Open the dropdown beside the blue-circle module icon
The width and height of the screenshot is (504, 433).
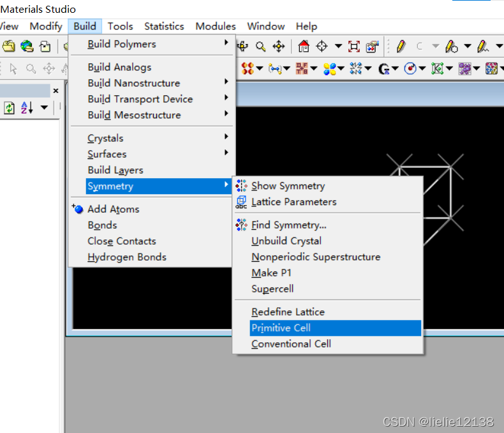(x=422, y=68)
